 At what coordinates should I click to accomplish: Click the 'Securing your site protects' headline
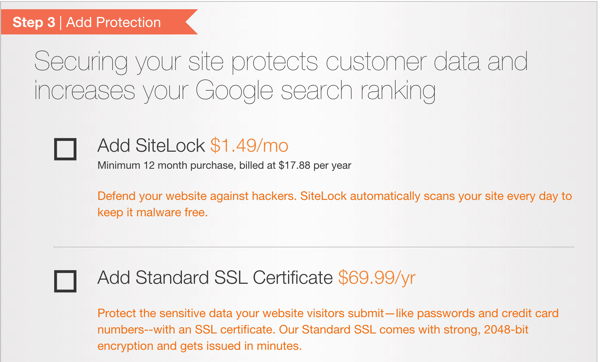coord(176,62)
